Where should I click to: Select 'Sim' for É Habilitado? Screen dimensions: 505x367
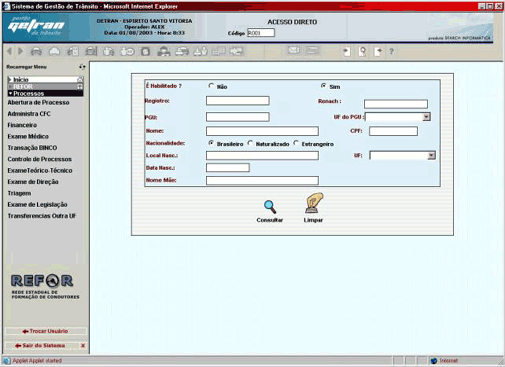point(323,86)
